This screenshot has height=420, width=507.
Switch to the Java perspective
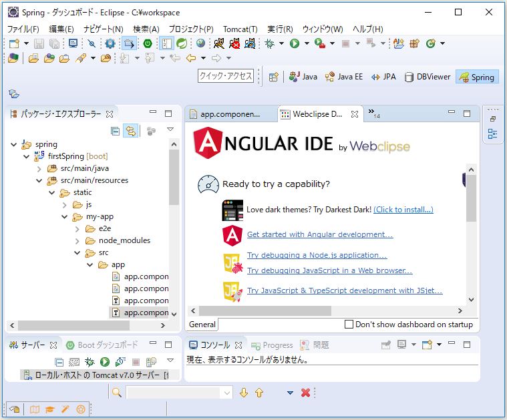coord(303,77)
